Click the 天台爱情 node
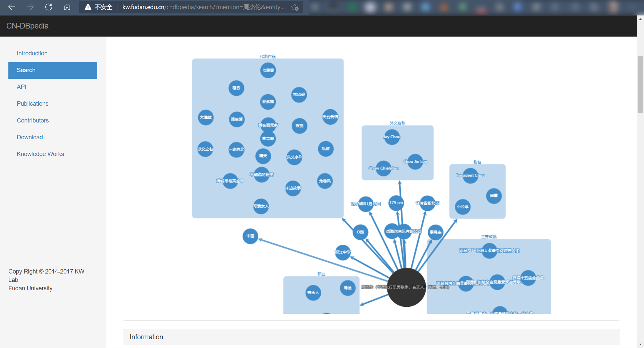644x348 pixels. coord(330,117)
